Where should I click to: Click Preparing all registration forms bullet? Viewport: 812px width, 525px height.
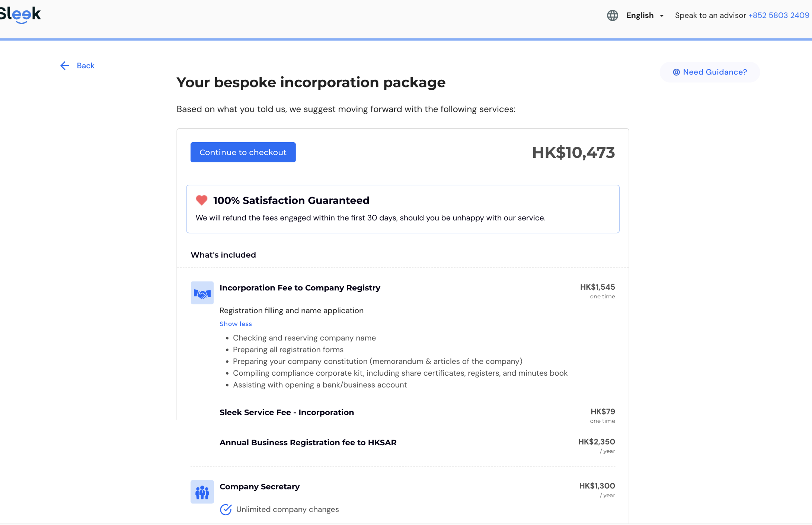click(x=288, y=350)
